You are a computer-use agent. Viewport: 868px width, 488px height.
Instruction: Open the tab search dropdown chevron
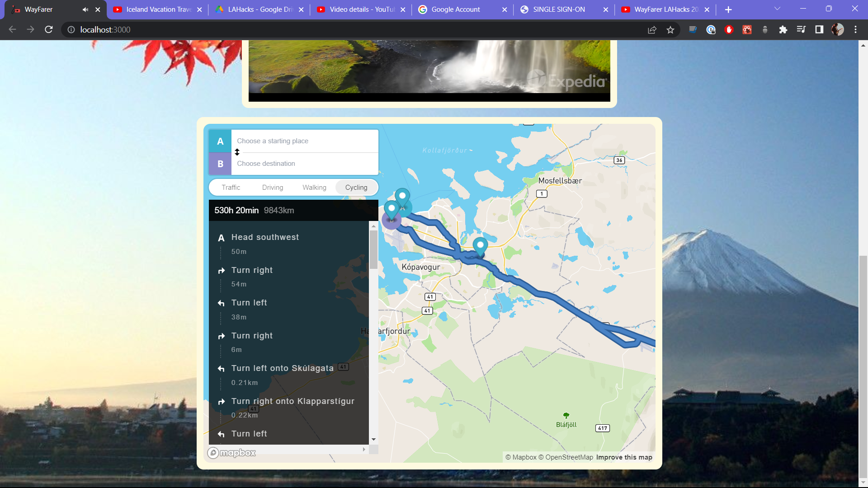[777, 9]
